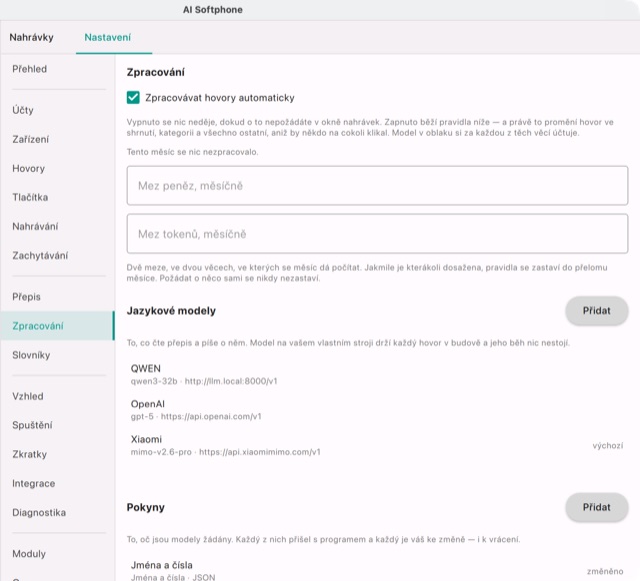The image size is (640, 581).
Task: Open Přehled in the sidebar
Action: (57, 69)
